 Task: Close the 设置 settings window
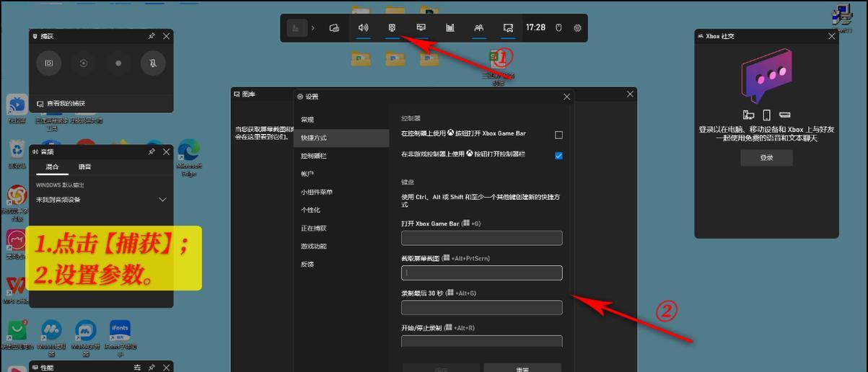click(566, 97)
